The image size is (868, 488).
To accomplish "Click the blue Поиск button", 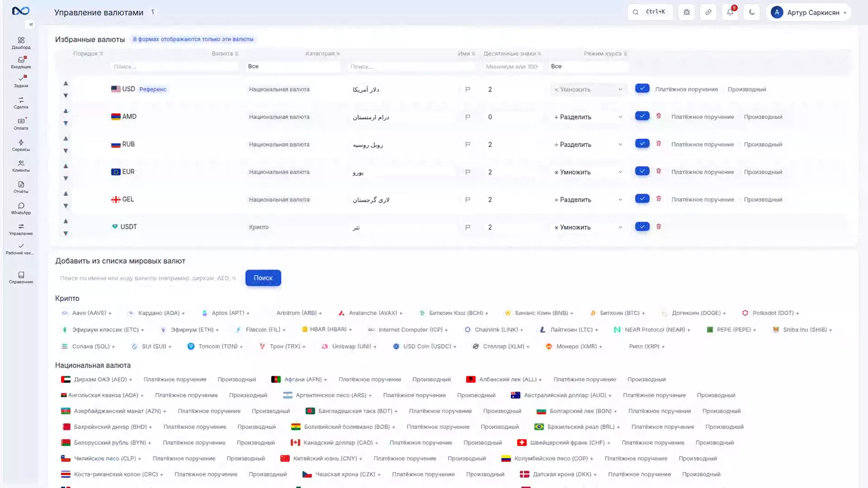I will click(x=263, y=278).
